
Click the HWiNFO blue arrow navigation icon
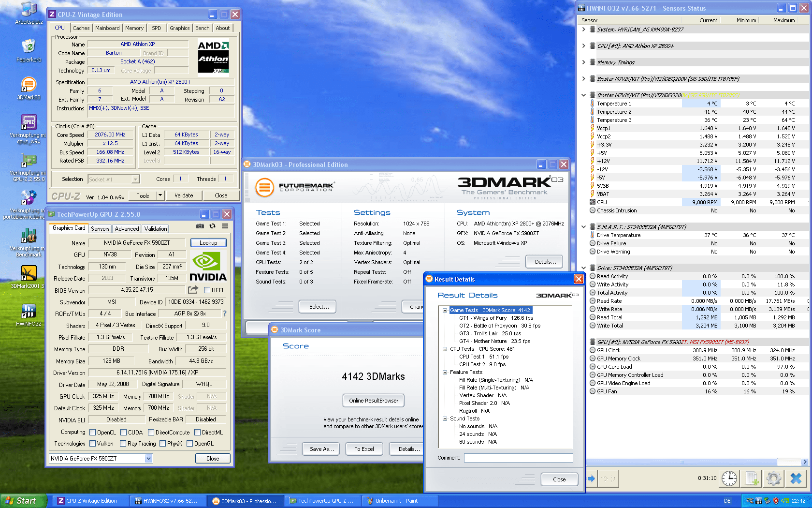(592, 478)
